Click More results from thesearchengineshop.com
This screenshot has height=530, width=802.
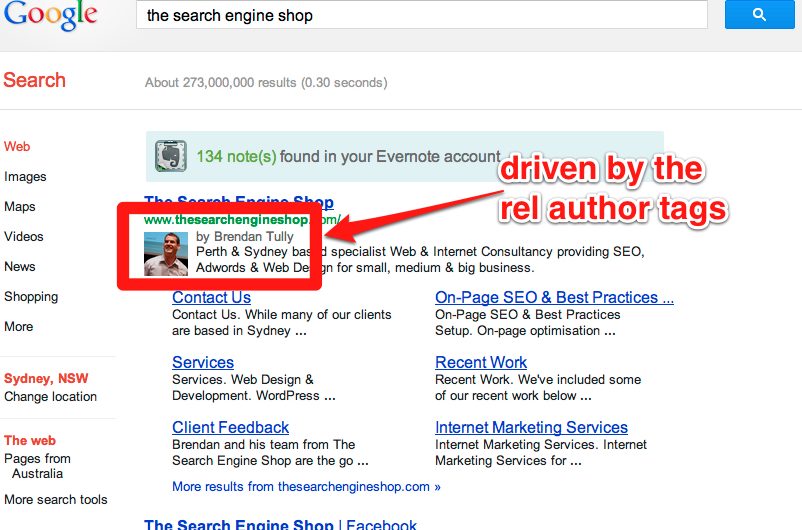[306, 487]
